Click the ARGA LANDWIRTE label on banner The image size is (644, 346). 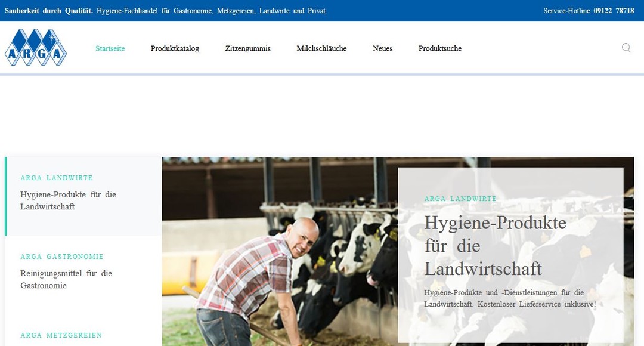coord(460,199)
